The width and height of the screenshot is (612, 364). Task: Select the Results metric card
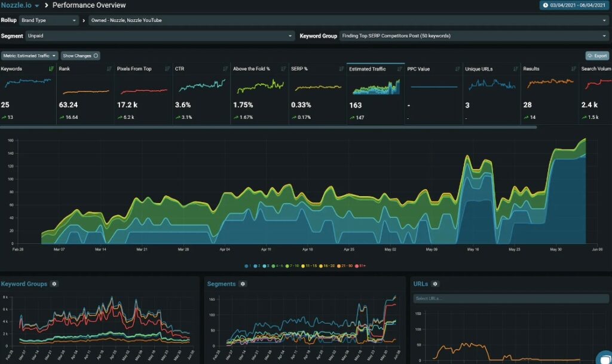(x=550, y=94)
